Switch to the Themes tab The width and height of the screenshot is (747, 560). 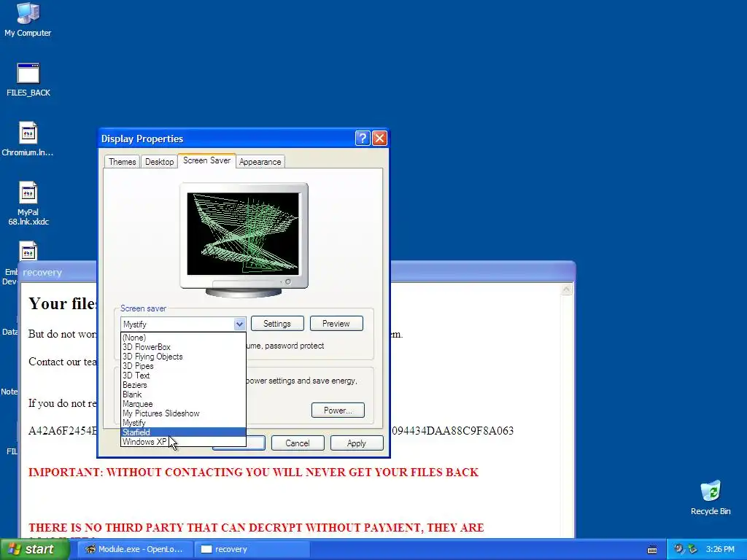click(122, 162)
